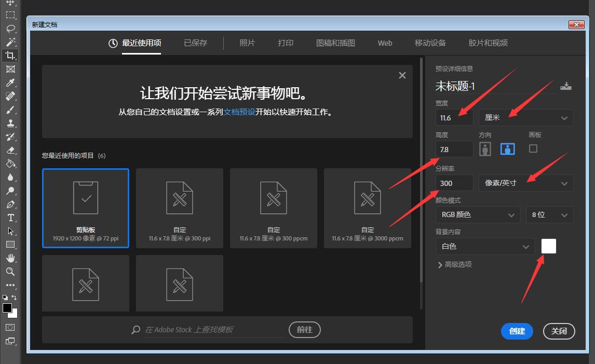Click the save preset download icon

[x=566, y=86]
